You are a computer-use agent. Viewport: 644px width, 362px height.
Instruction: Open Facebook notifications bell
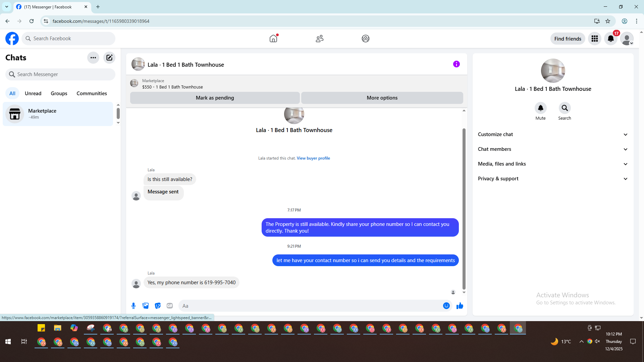click(x=610, y=39)
